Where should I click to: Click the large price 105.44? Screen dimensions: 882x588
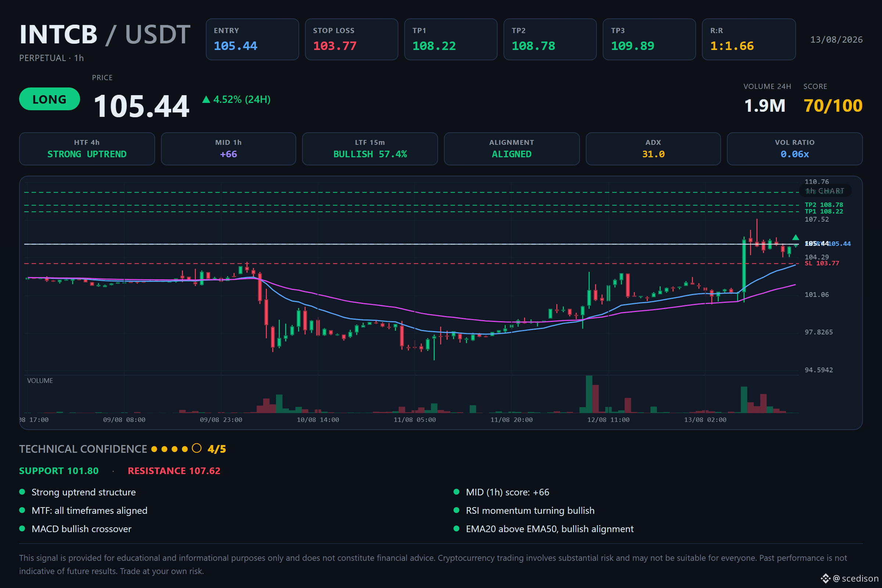coord(141,106)
